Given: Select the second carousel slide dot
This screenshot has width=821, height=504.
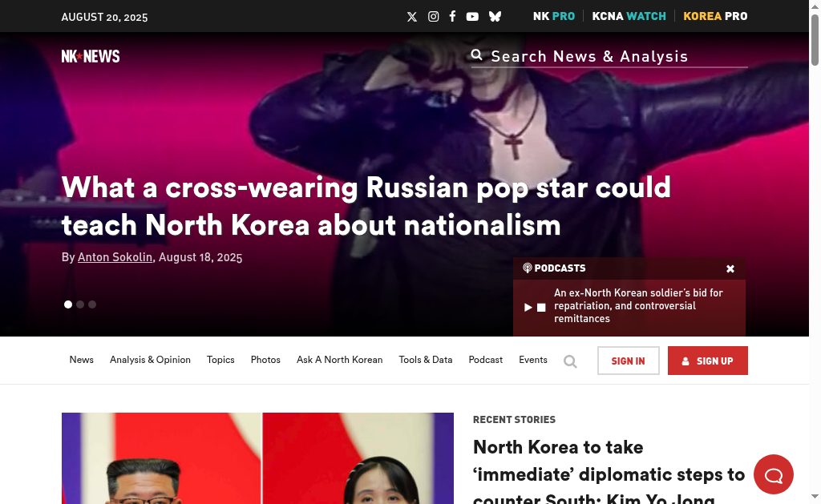Looking at the screenshot, I should 80,304.
